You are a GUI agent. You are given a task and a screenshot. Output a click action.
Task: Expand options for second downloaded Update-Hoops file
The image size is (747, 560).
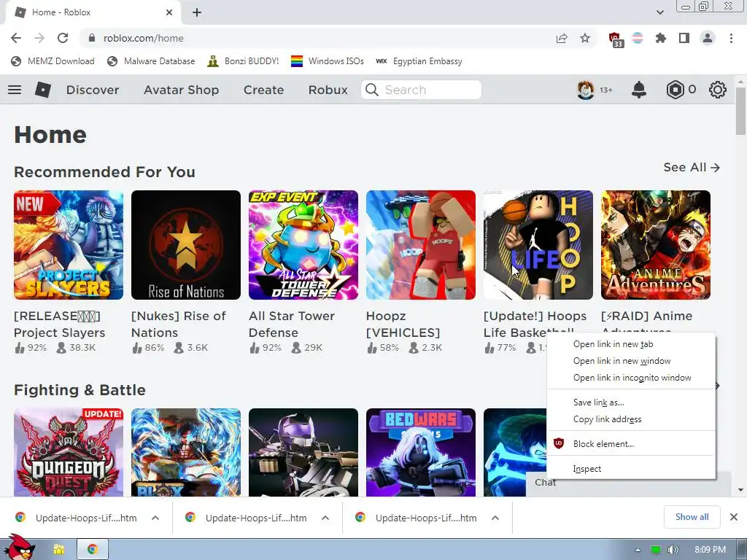[x=325, y=518]
